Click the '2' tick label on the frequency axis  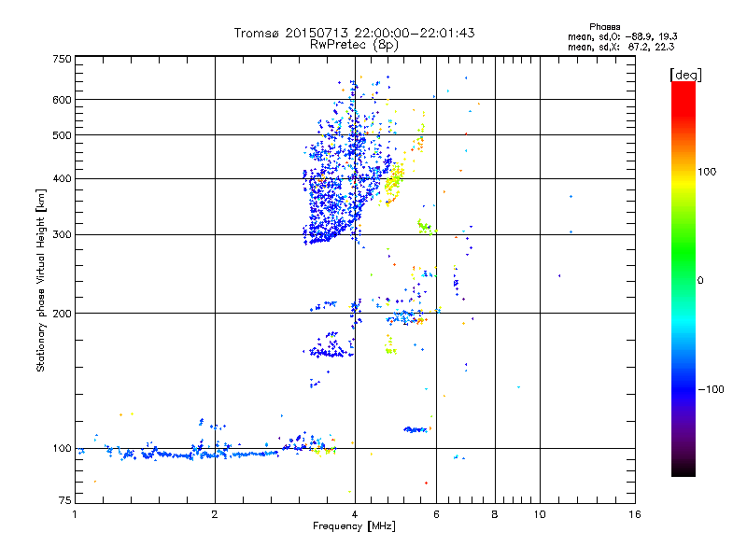tap(215, 514)
